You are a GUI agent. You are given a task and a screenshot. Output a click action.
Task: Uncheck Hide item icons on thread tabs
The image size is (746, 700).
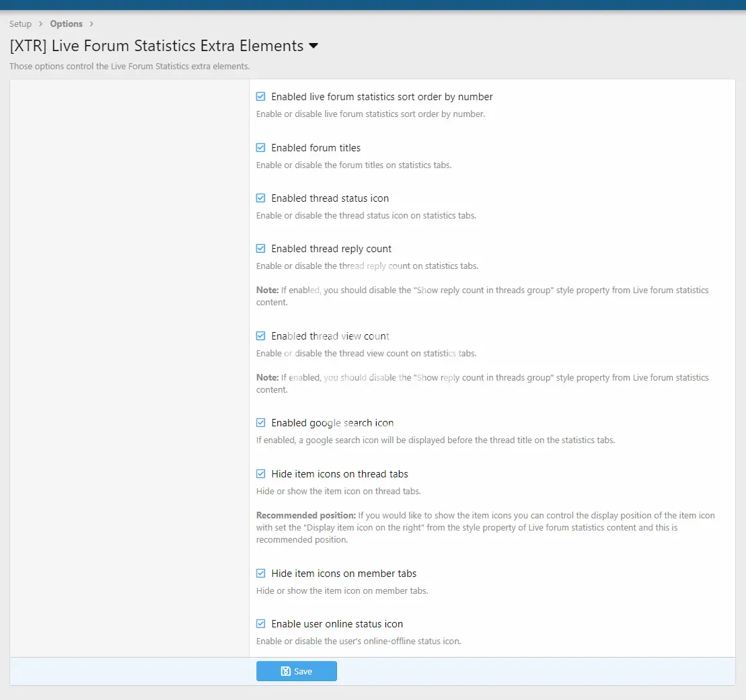[261, 474]
